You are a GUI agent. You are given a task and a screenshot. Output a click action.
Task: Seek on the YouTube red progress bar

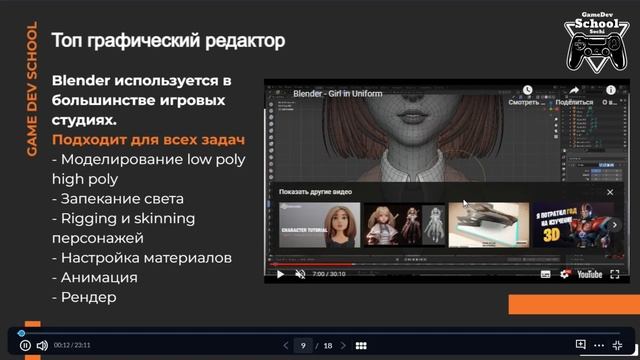coord(446,264)
